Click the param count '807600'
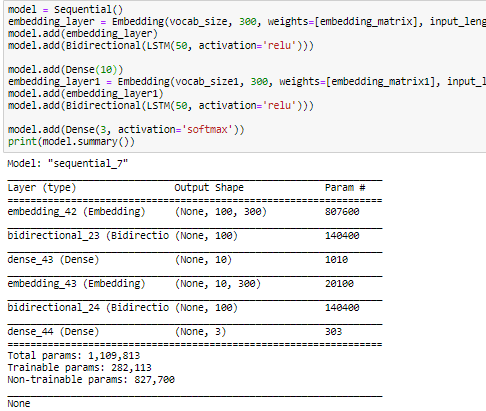The width and height of the screenshot is (486, 411). click(x=342, y=212)
